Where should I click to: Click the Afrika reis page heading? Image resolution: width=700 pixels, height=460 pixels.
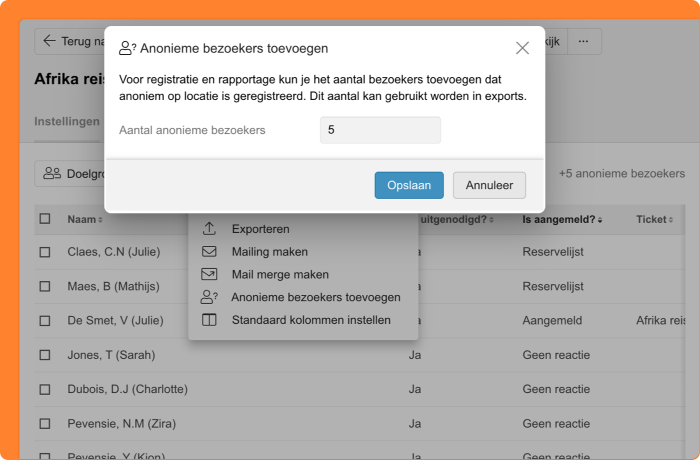[x=69, y=79]
